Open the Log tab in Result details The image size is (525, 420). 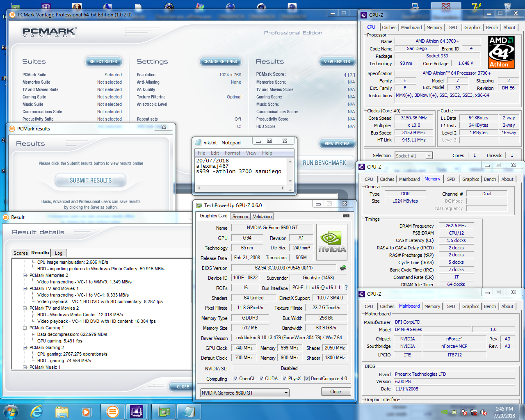[59, 253]
